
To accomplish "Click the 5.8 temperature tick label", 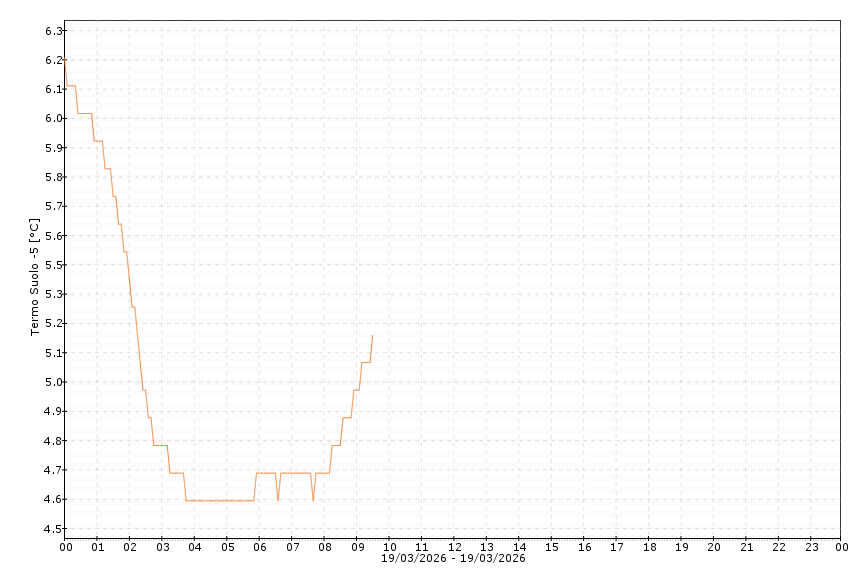I will 54,177.
